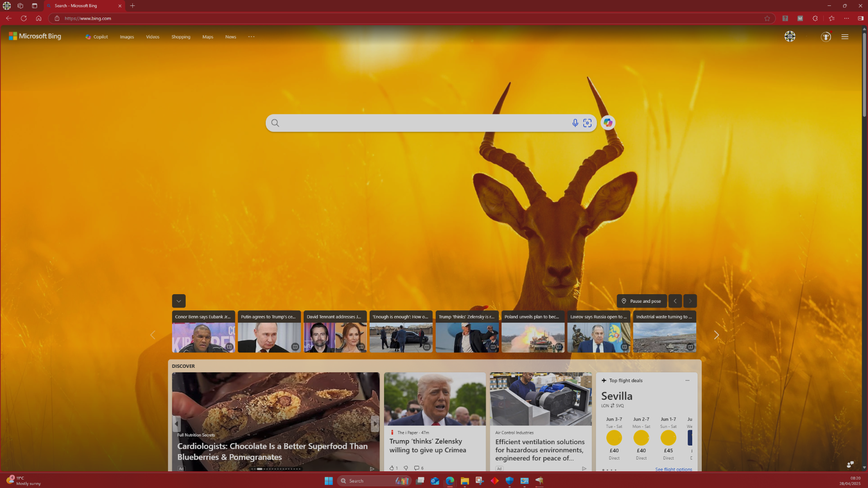868x488 pixels.
Task: Open Shopping in Bing navigation
Action: point(181,37)
